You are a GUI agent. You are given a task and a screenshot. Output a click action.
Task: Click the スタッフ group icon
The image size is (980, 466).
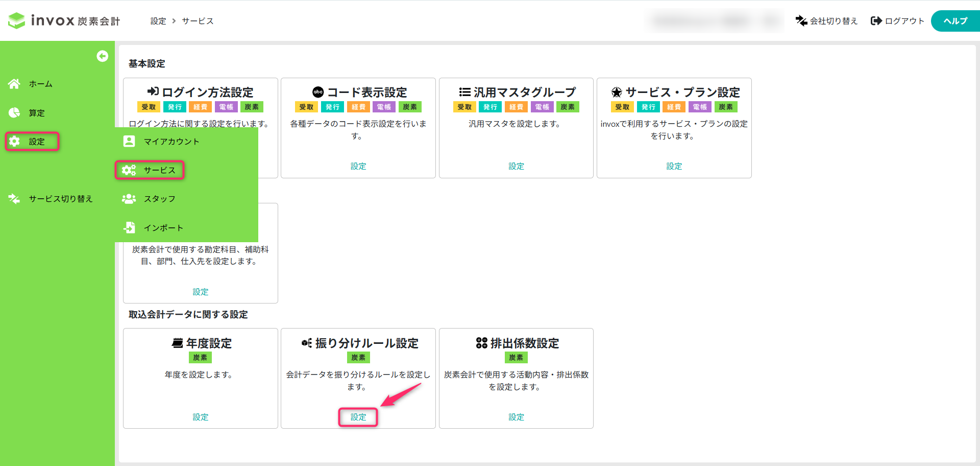(129, 199)
